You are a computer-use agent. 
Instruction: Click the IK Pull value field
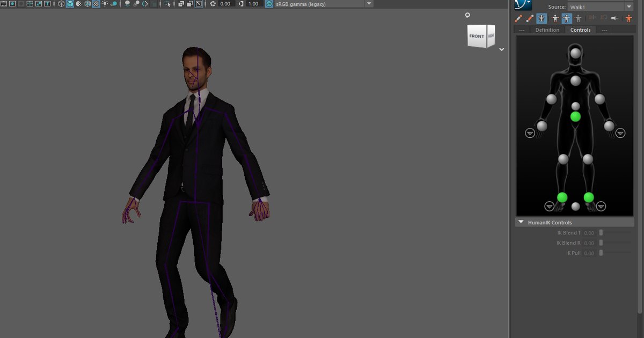[589, 253]
